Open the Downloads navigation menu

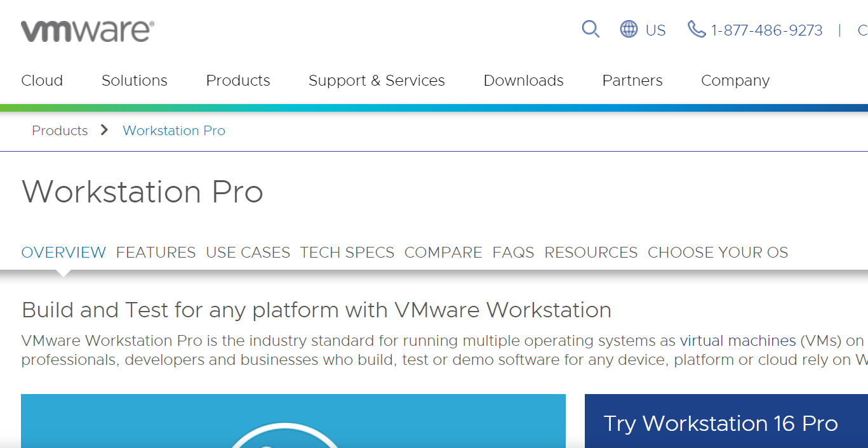523,81
